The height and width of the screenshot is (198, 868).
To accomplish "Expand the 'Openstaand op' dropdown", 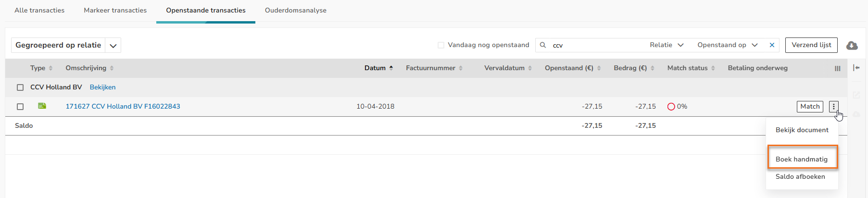I will point(727,45).
